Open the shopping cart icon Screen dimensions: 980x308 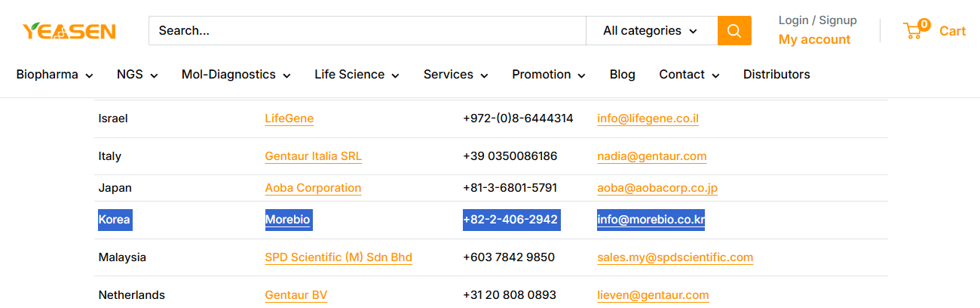tap(914, 31)
